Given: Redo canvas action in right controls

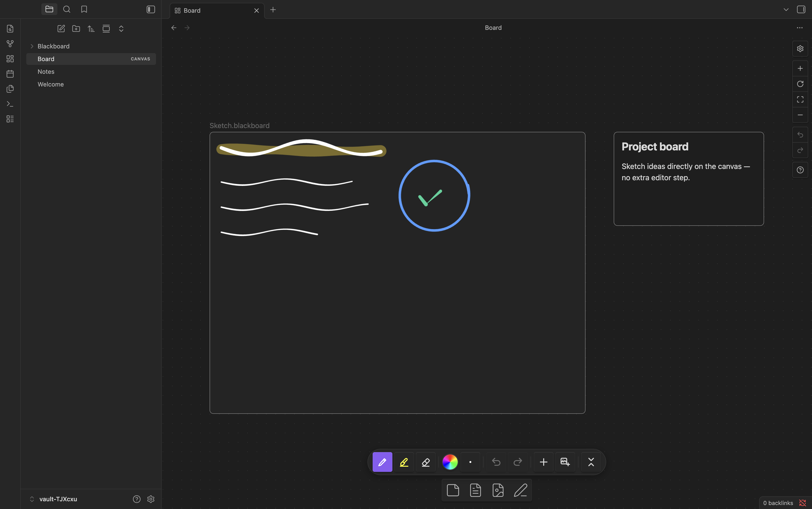Looking at the screenshot, I should [x=800, y=150].
